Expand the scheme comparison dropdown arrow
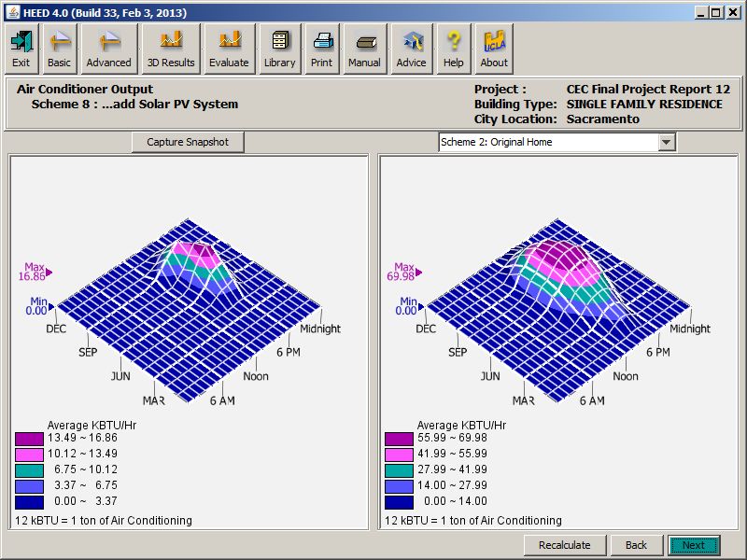The width and height of the screenshot is (747, 560). click(667, 142)
